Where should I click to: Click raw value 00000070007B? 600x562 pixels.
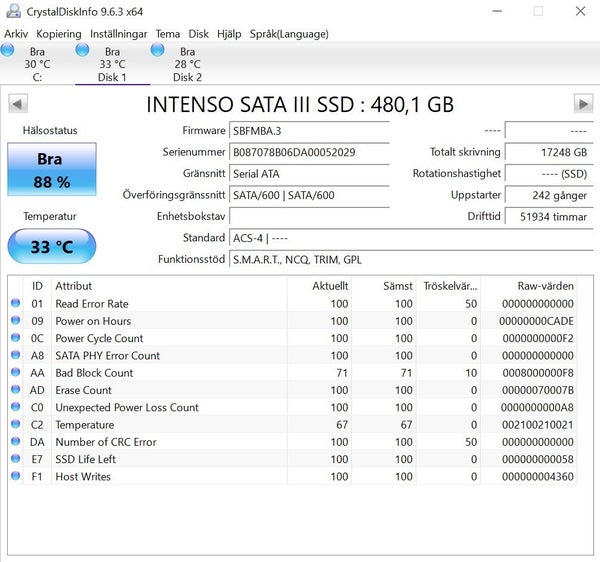pyautogui.click(x=538, y=390)
